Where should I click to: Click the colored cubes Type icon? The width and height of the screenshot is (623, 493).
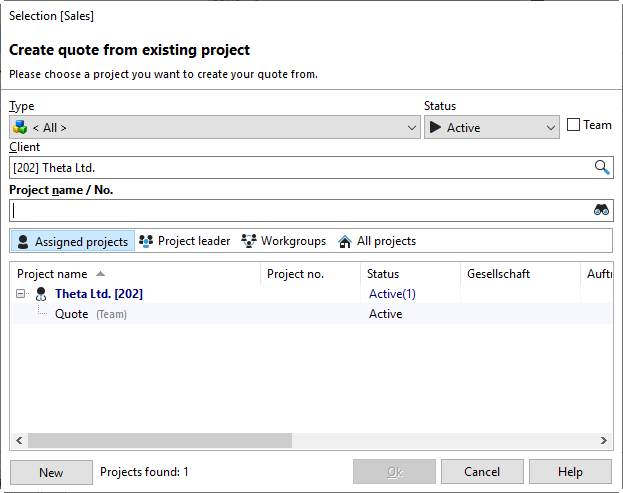(x=20, y=127)
